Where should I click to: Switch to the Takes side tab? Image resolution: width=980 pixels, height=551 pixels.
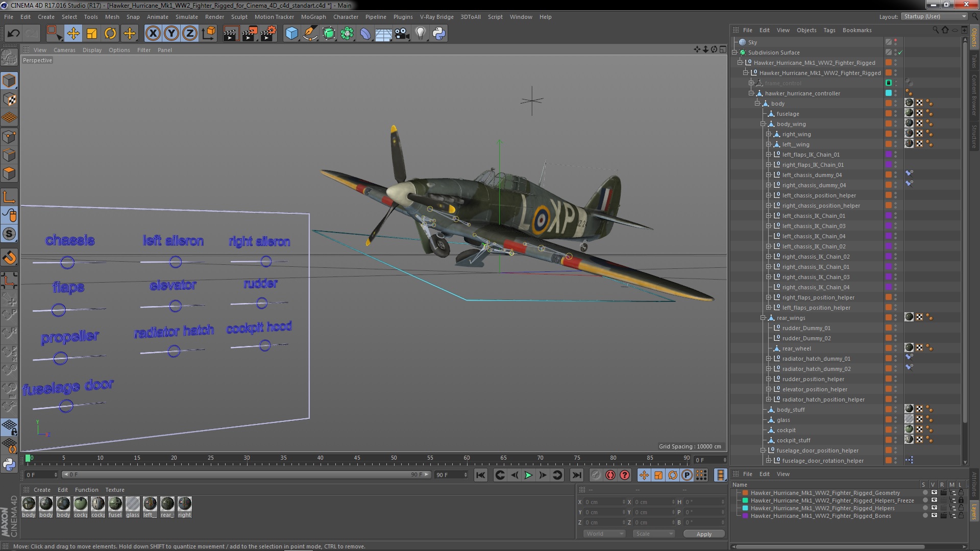click(x=974, y=61)
